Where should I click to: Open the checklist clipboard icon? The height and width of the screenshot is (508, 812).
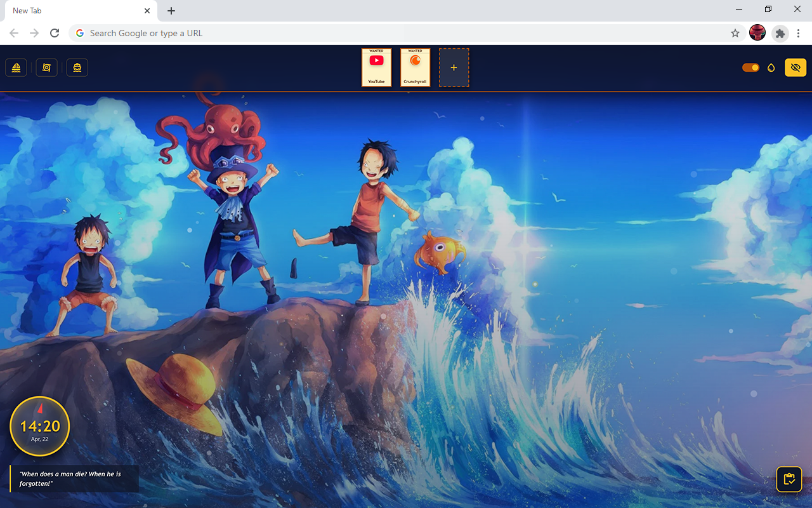point(789,479)
